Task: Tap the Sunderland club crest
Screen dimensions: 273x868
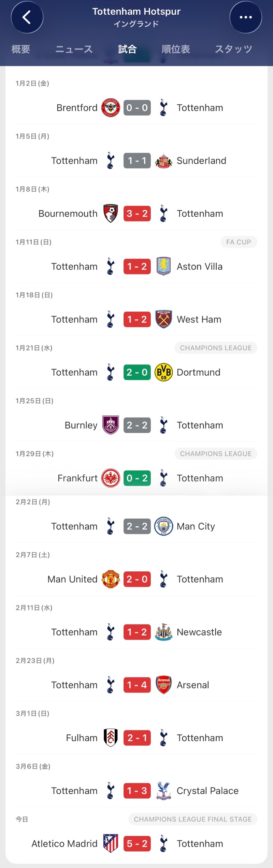Action: [x=164, y=161]
